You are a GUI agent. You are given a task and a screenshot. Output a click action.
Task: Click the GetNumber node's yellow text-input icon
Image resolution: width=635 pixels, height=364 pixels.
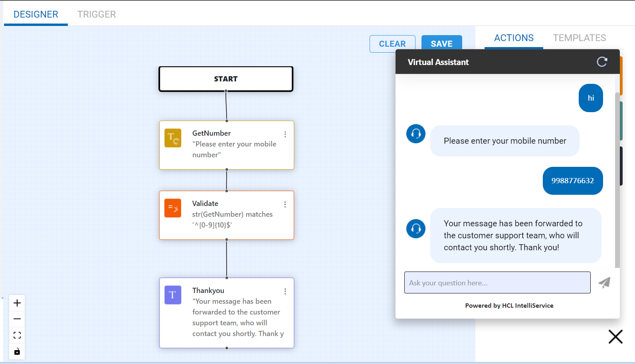click(173, 138)
